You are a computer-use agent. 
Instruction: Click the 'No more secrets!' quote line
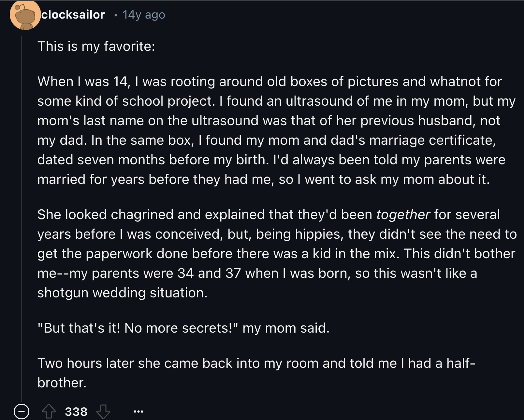point(183,328)
